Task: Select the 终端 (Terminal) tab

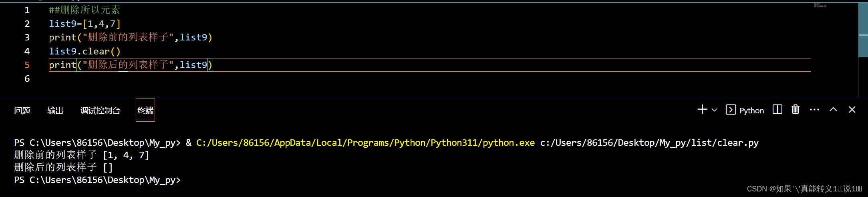Action: tap(145, 110)
